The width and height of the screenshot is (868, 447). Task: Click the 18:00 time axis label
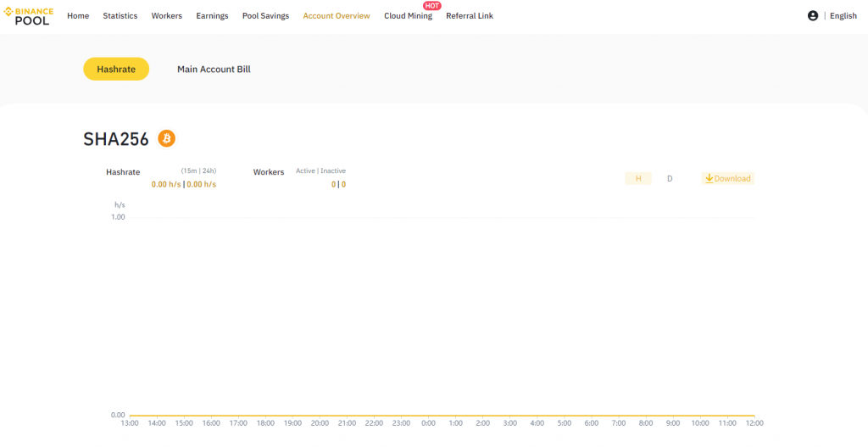click(265, 423)
